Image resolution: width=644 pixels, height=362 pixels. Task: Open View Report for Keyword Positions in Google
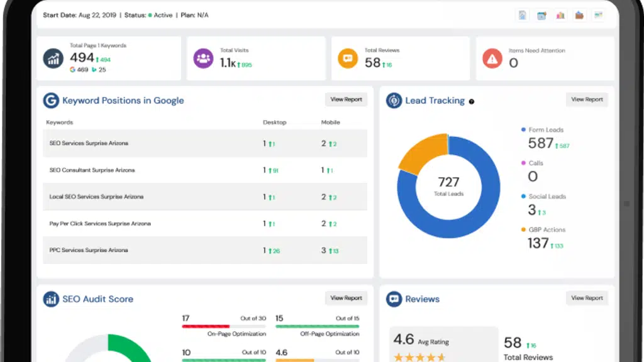click(347, 99)
